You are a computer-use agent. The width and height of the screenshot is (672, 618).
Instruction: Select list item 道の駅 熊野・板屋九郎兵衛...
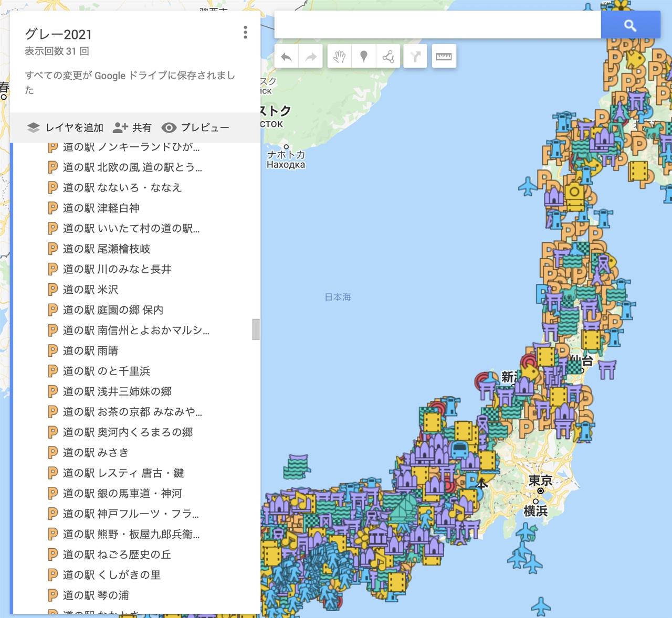click(131, 534)
